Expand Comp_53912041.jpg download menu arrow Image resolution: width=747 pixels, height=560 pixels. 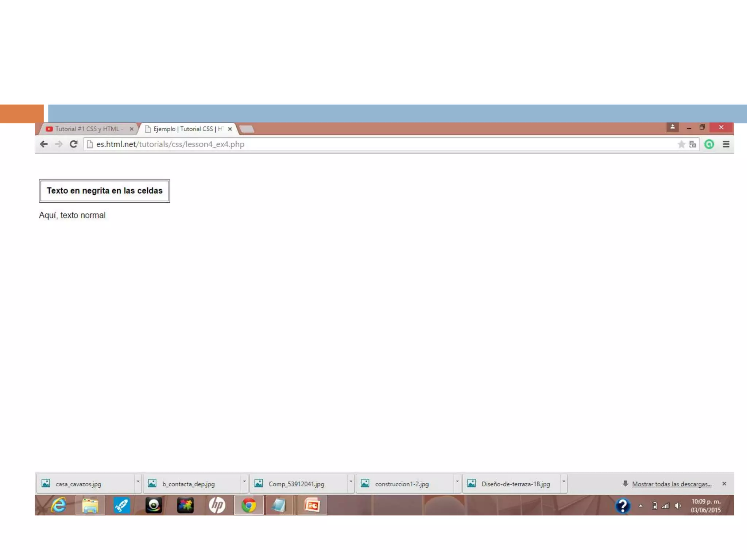tap(351, 482)
